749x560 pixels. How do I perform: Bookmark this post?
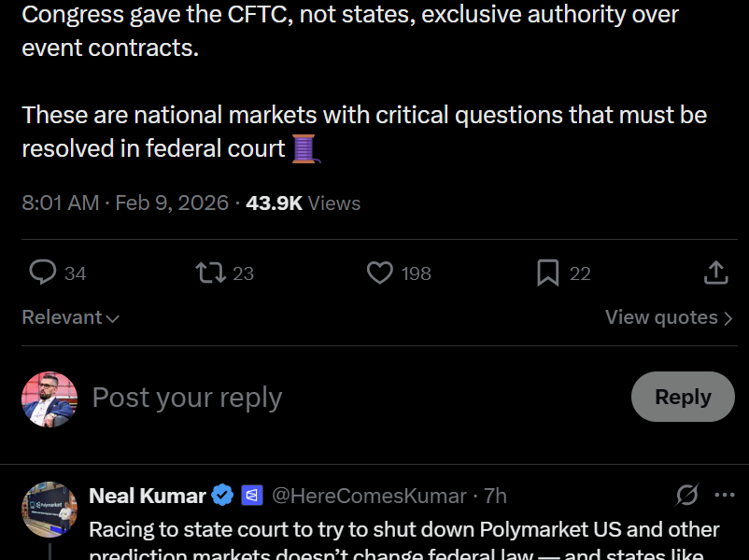click(x=548, y=273)
